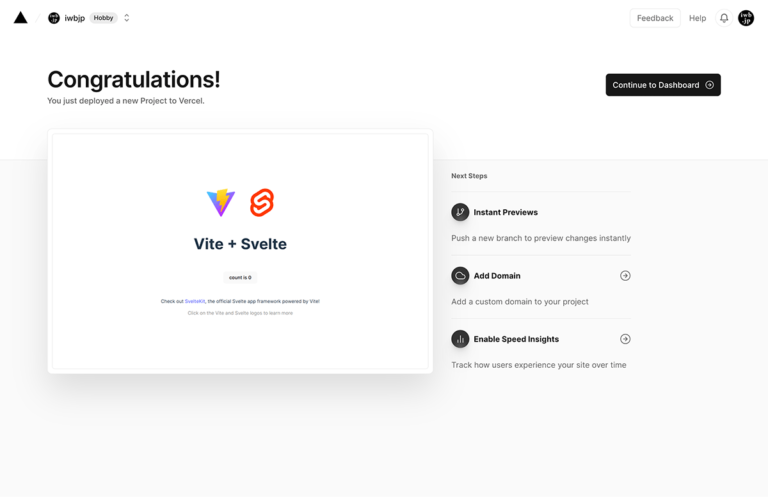The width and height of the screenshot is (768, 497).
Task: Click the Hobby plan badge
Action: (x=103, y=18)
